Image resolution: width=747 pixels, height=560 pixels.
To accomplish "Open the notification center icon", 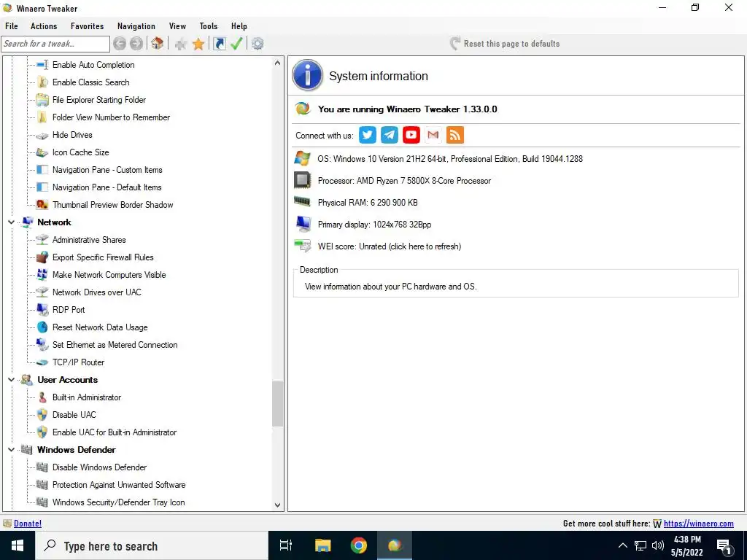I will pos(724,547).
